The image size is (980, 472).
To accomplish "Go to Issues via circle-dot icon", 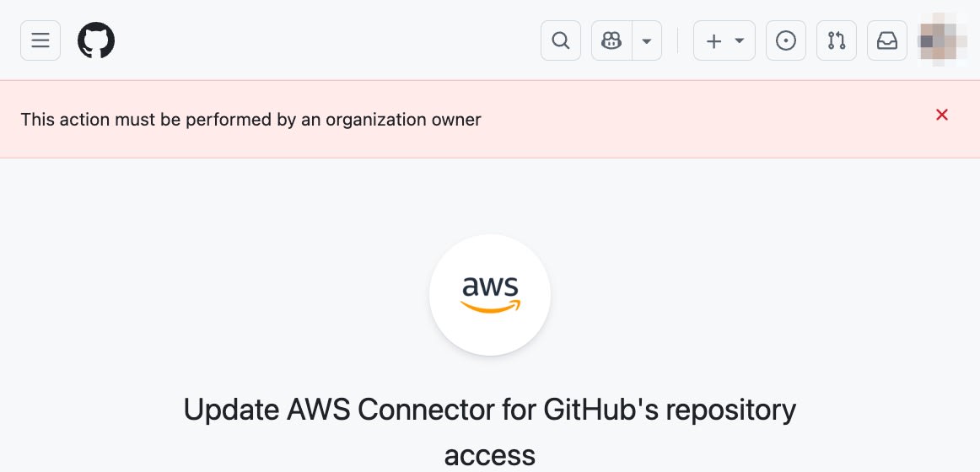I will 786,40.
